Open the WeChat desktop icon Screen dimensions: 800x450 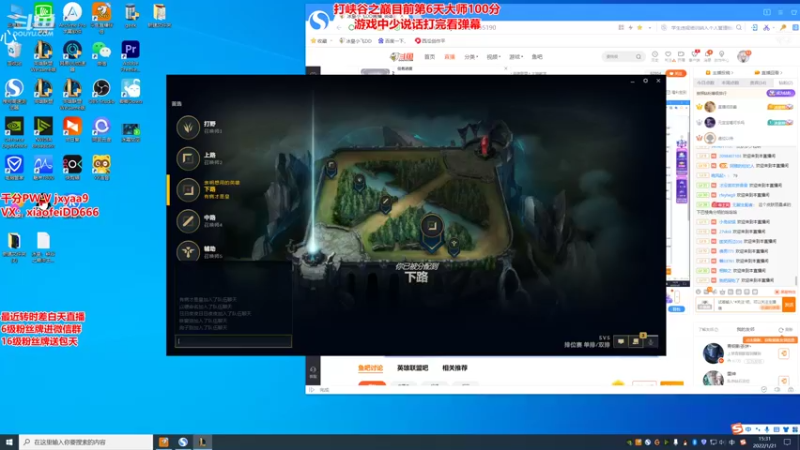pyautogui.click(x=102, y=54)
